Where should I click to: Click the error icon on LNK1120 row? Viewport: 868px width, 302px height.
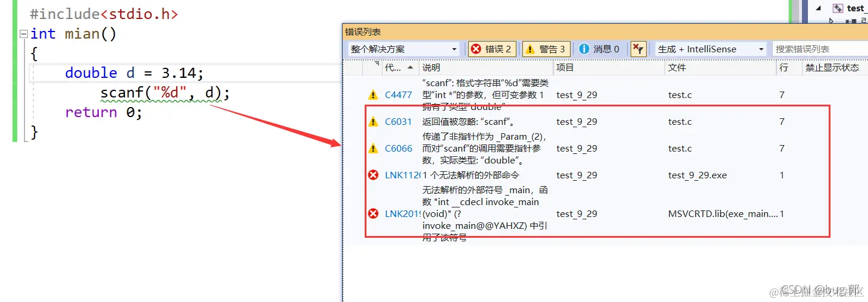(x=373, y=175)
